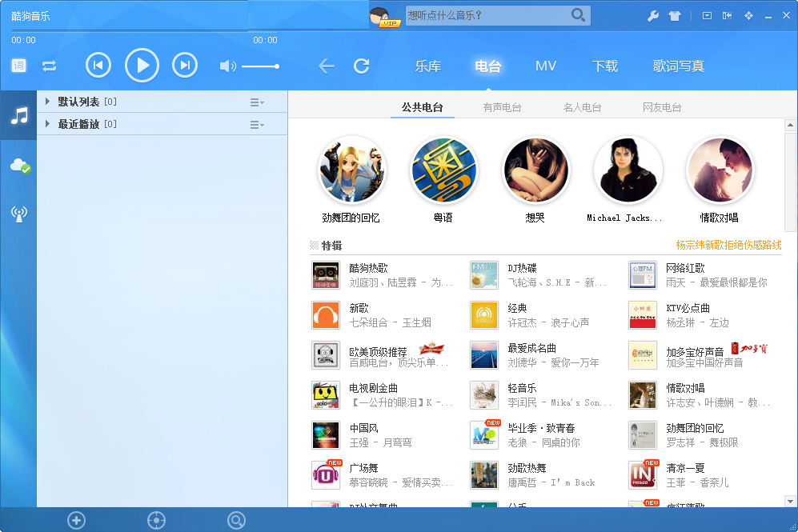Open the 默认列表 list menu dropdown
The image size is (798, 532).
(257, 102)
